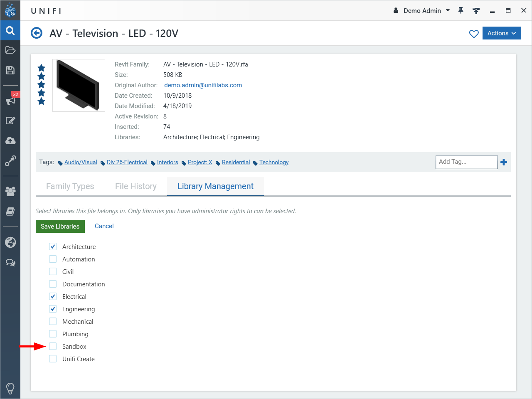Image resolution: width=532 pixels, height=399 pixels.
Task: Click the bottom rating star
Action: [x=41, y=101]
